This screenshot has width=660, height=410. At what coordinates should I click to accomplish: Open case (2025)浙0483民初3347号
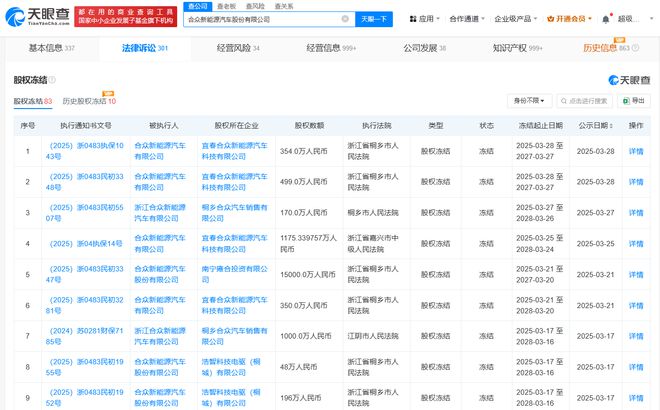(x=85, y=274)
